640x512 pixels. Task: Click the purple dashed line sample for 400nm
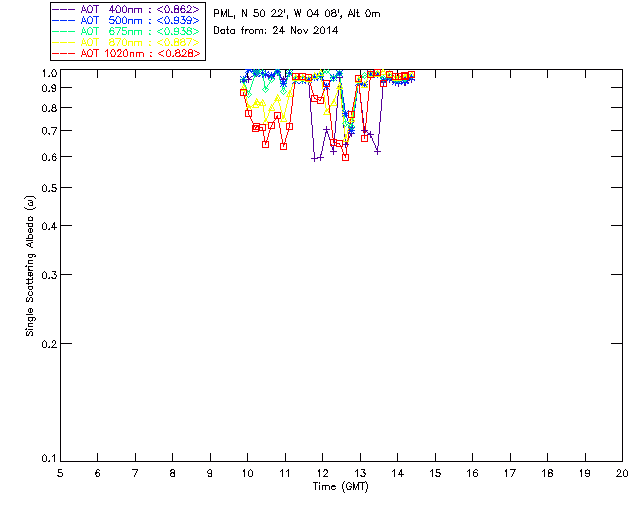point(64,9)
